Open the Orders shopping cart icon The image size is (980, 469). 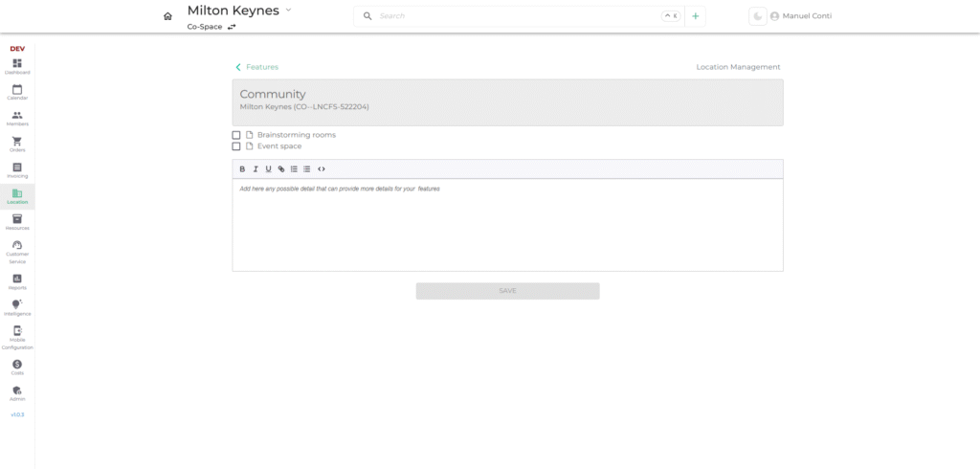tap(17, 144)
